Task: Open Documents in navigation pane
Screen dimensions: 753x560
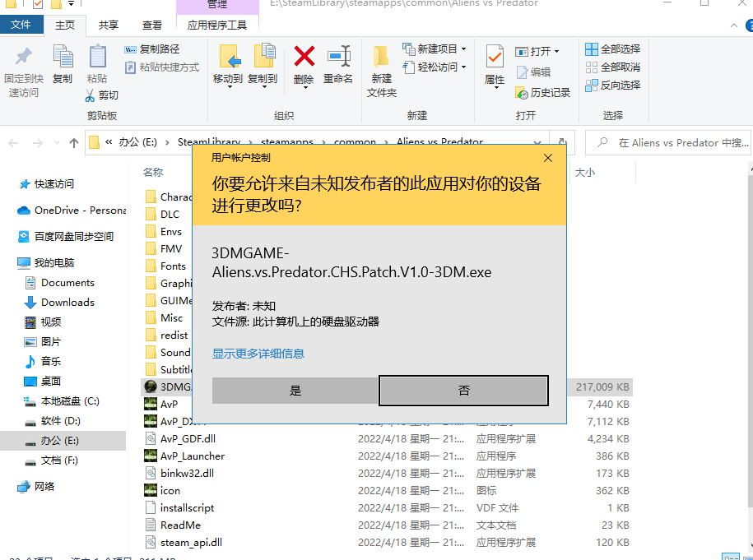Action: pyautogui.click(x=67, y=283)
